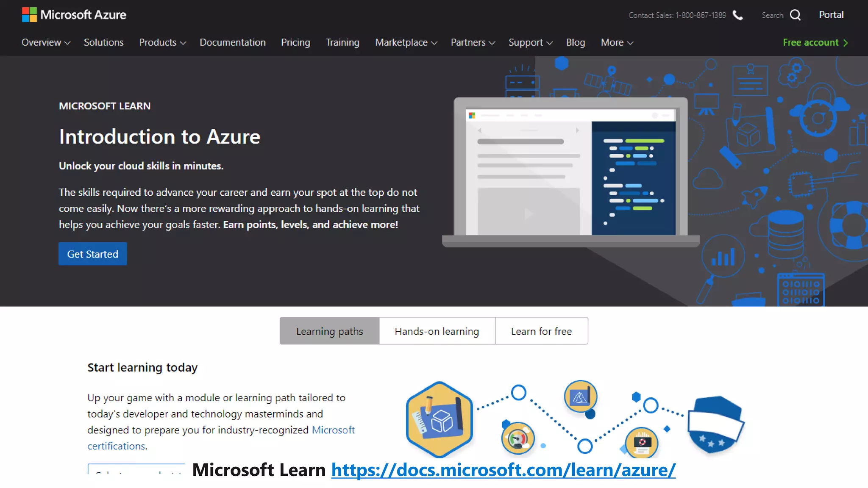Expand the Products dropdown menu

162,42
